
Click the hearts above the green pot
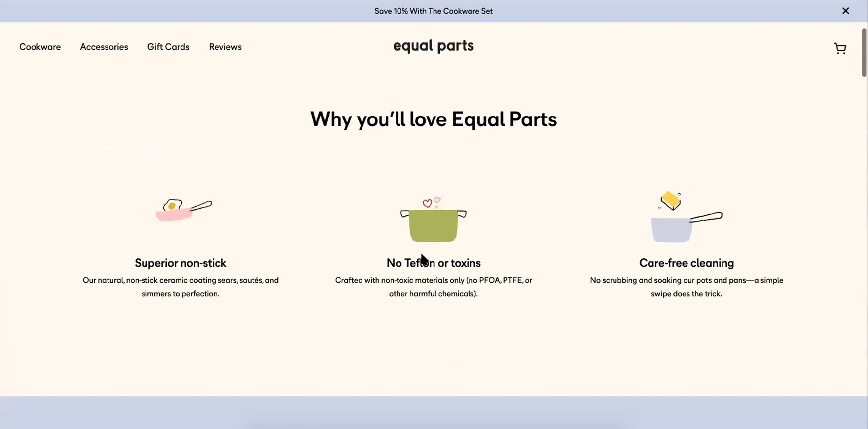pyautogui.click(x=431, y=202)
